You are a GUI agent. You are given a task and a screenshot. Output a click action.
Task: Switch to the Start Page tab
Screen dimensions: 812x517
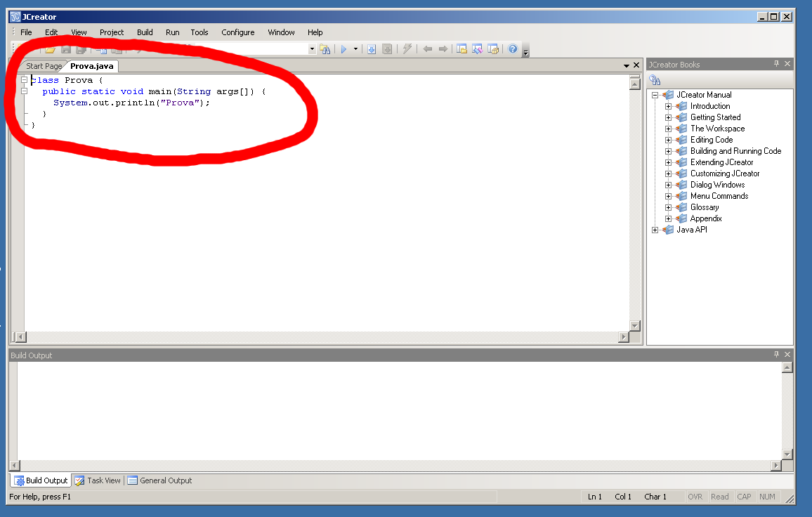(44, 66)
